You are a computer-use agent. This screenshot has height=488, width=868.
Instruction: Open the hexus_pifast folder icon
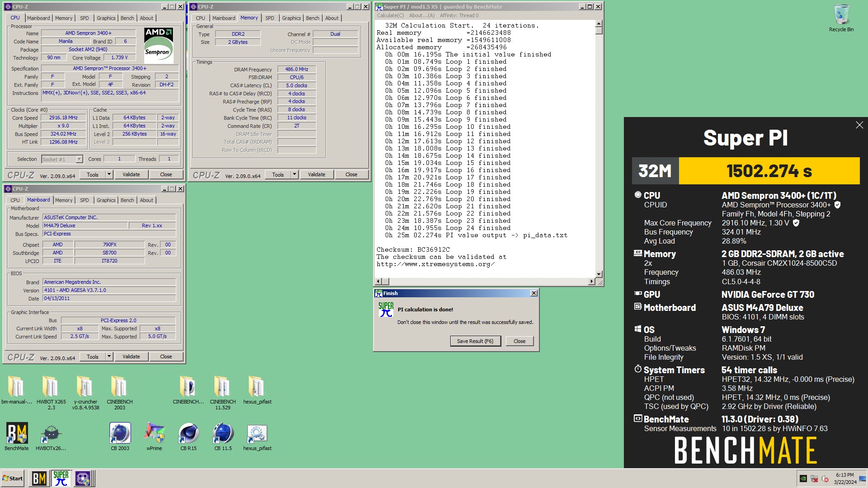[x=257, y=389]
